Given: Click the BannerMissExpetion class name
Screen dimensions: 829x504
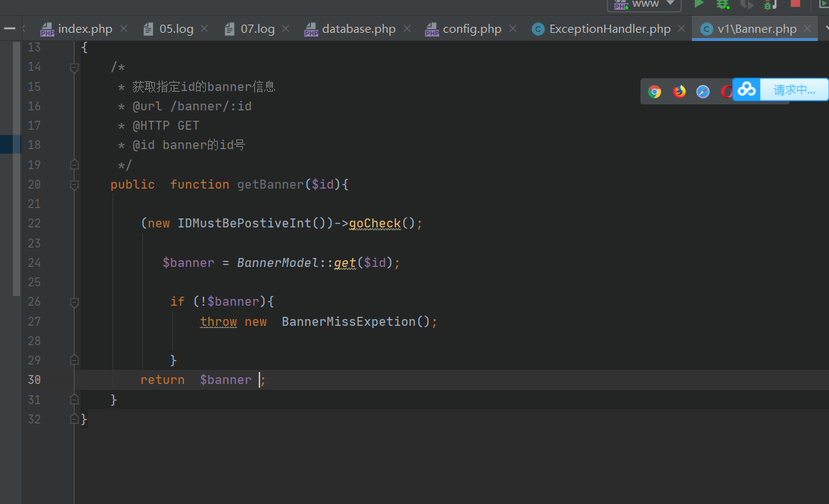Looking at the screenshot, I should 349,321.
